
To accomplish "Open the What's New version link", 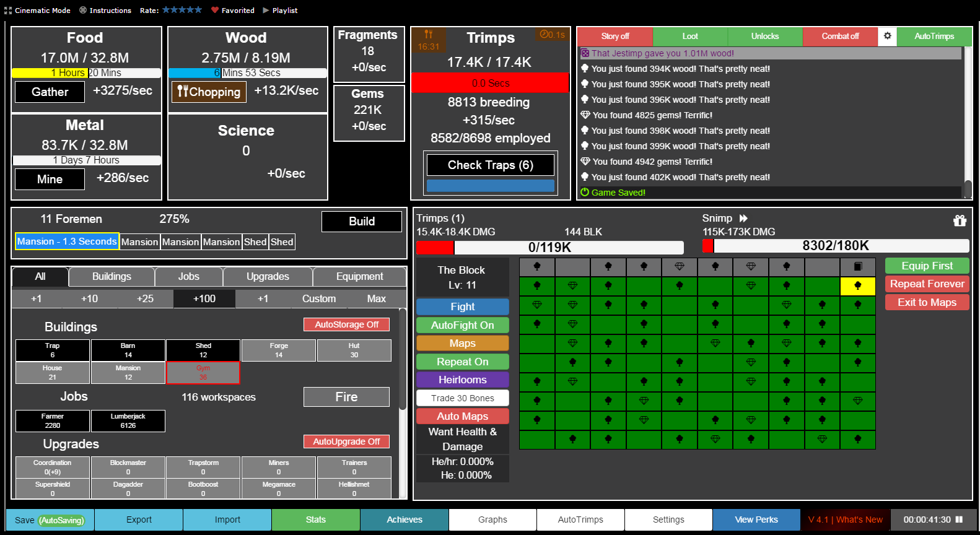I will 846,520.
